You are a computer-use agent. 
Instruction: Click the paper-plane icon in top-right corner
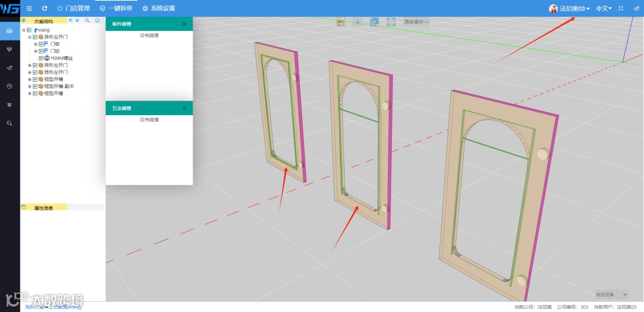point(636,8)
